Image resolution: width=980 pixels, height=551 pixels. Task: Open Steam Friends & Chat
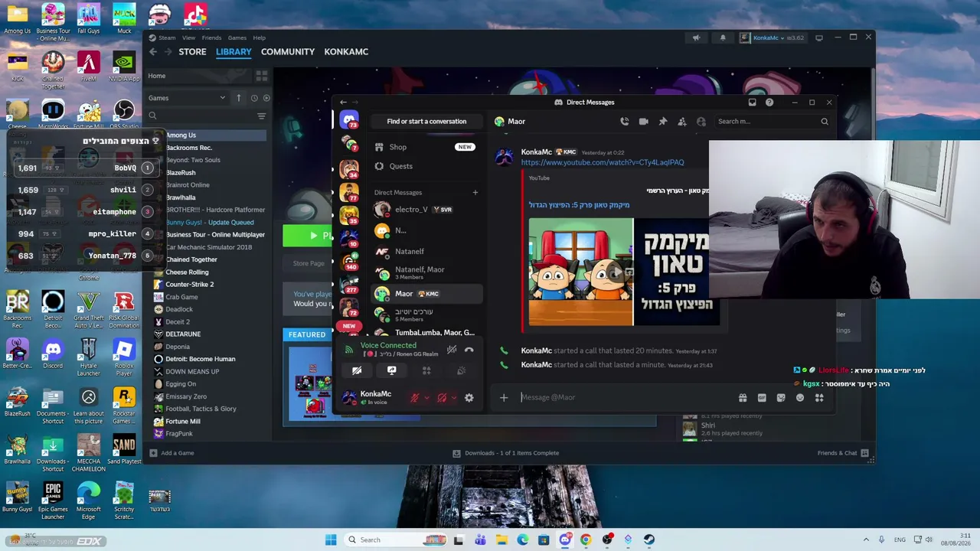click(x=844, y=453)
